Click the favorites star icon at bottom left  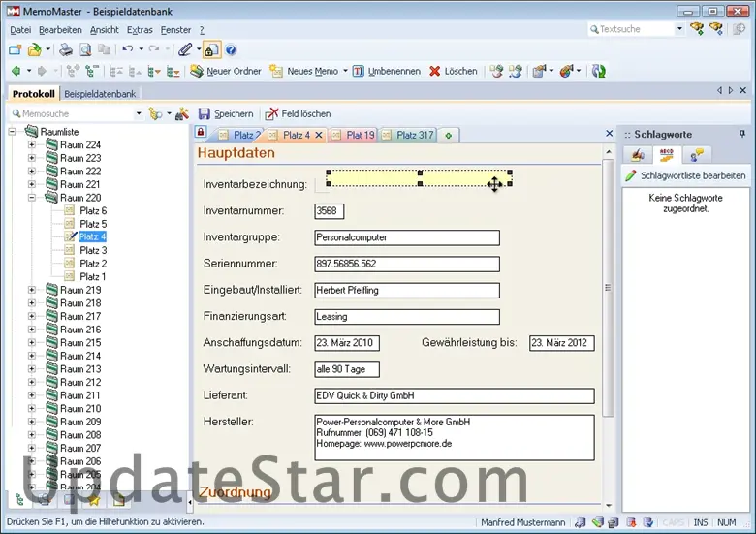coord(94,500)
